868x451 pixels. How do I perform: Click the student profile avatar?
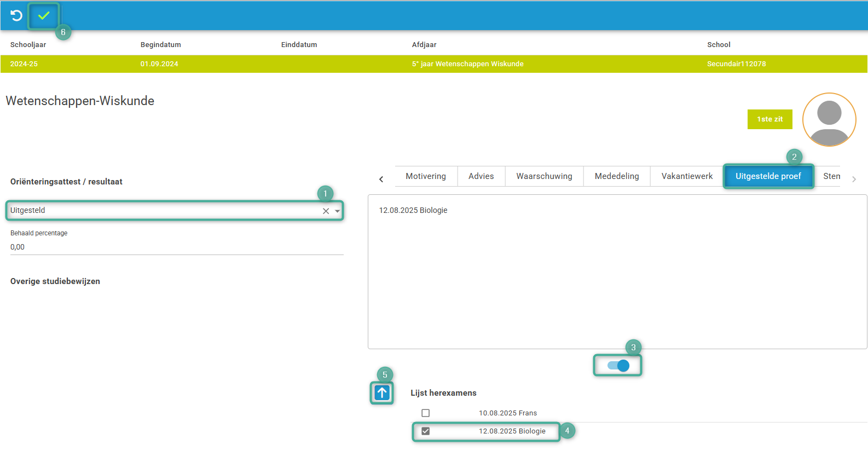click(829, 119)
